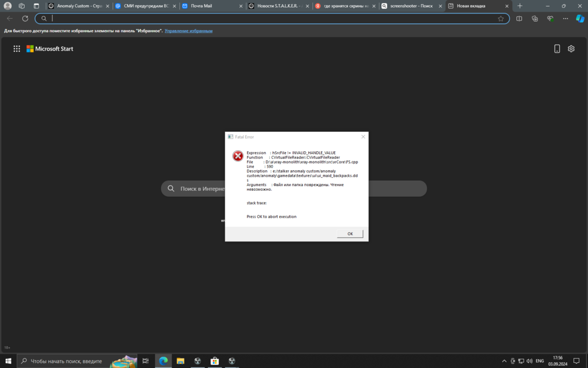Viewport: 588px width, 368px height.
Task: Toggle the split screen view icon
Action: (519, 18)
